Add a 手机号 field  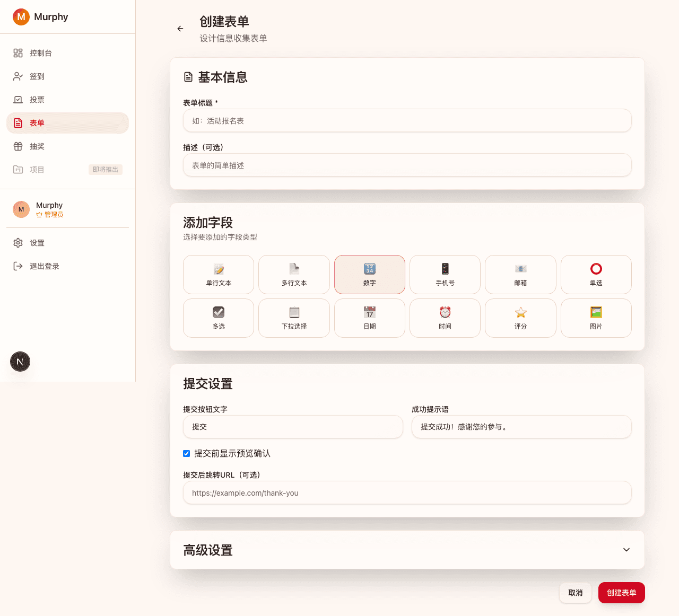coord(445,275)
